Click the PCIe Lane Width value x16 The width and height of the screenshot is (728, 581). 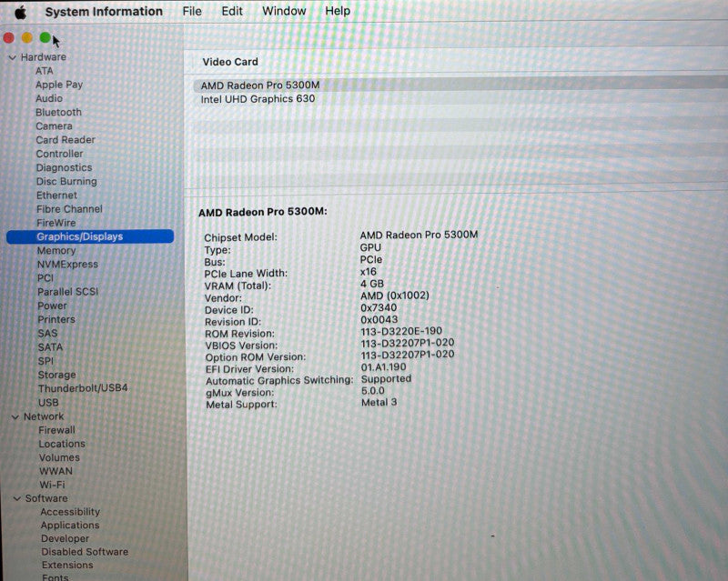click(x=369, y=272)
